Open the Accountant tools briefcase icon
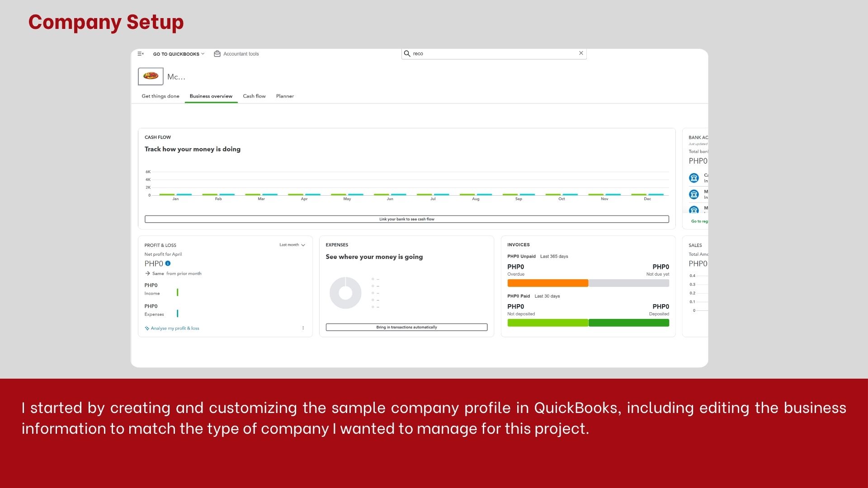 pyautogui.click(x=217, y=54)
